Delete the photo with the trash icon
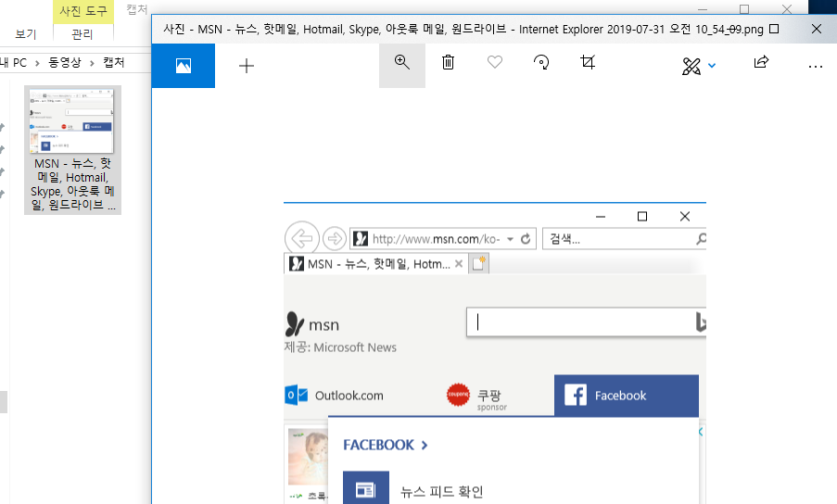 click(448, 64)
